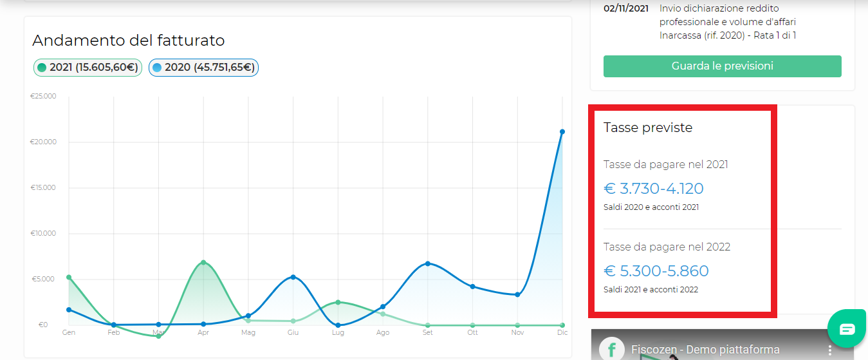Click the November 2020 blue data point

517,294
